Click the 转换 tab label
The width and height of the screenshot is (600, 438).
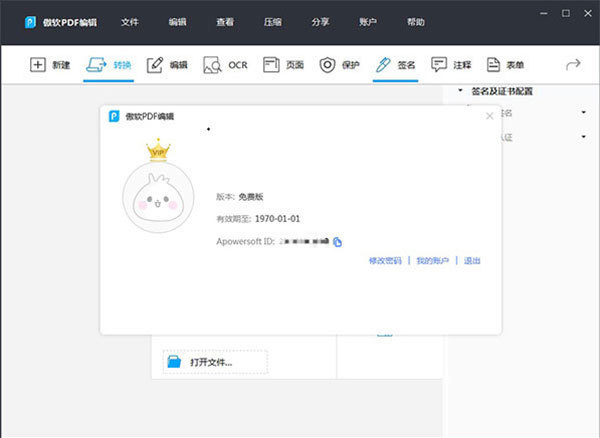122,65
